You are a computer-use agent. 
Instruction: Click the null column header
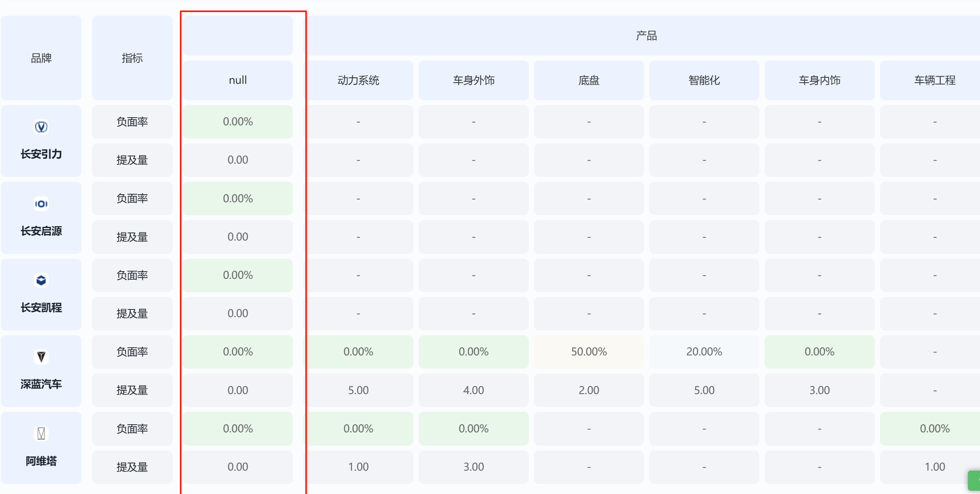point(238,80)
